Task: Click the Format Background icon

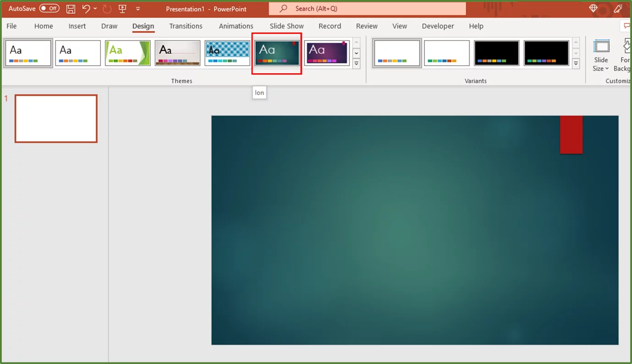Action: [626, 48]
